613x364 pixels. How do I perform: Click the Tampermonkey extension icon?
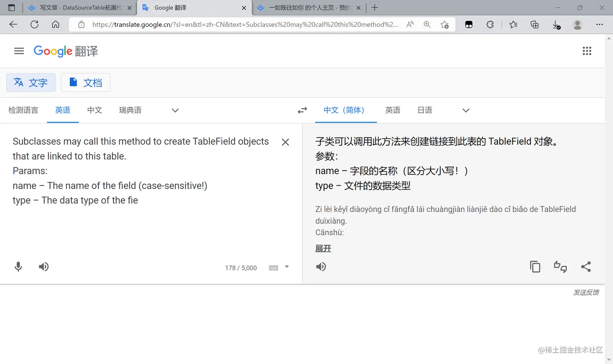click(469, 24)
